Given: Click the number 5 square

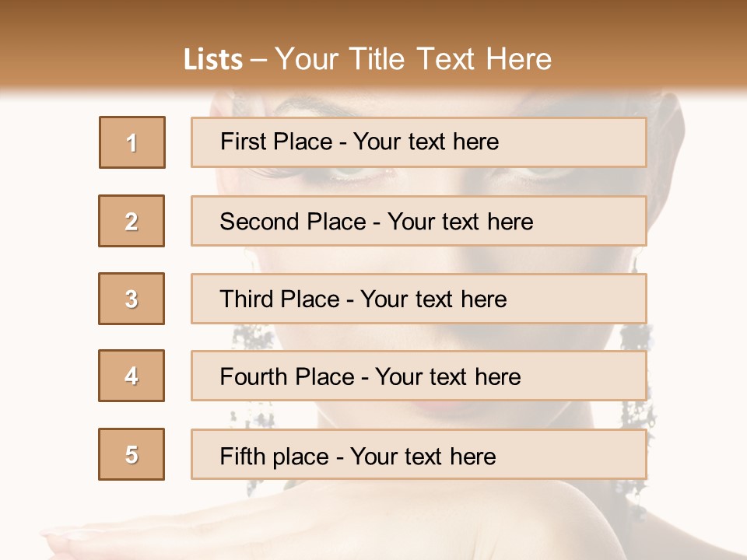Looking at the screenshot, I should pos(132,454).
